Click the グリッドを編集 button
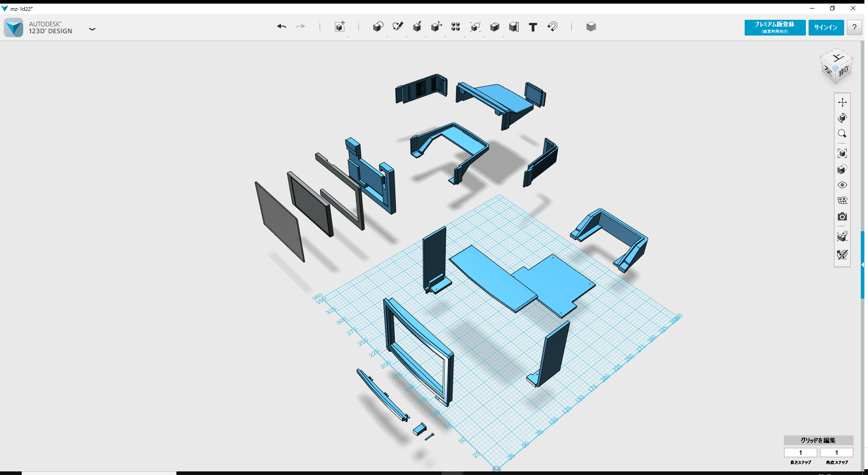 click(818, 440)
